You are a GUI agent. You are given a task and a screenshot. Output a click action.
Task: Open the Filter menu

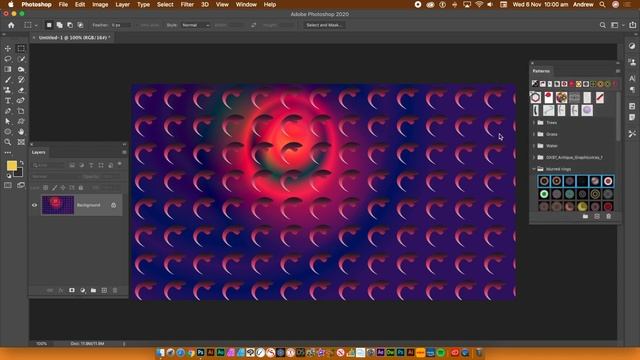(x=187, y=4)
